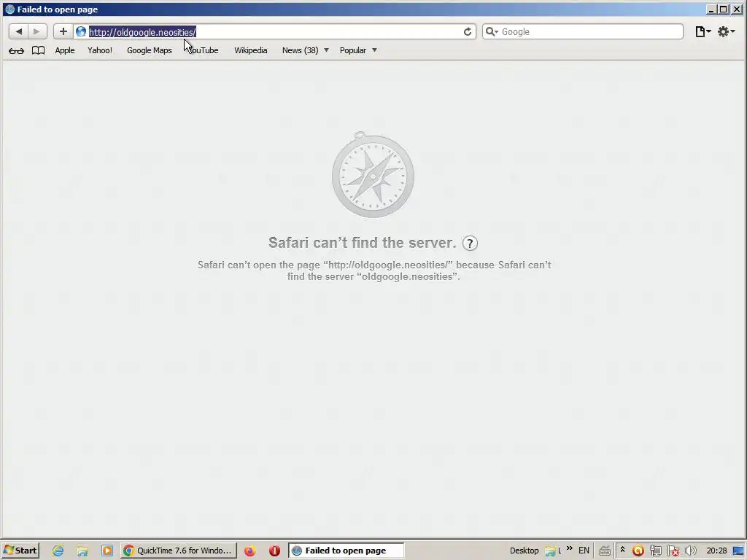Maximize the Safari window

coord(724,9)
